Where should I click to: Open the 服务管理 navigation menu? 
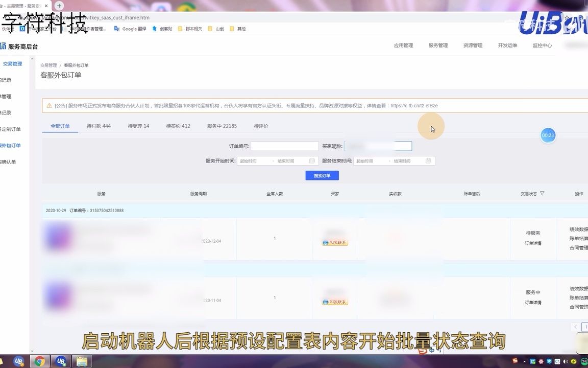pos(437,45)
